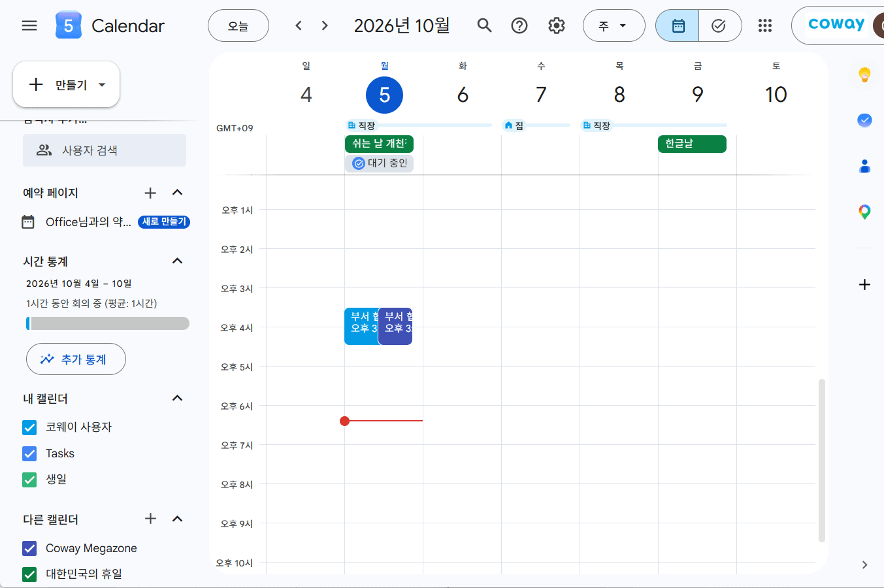This screenshot has width=884, height=588.
Task: Collapse the 내 캘린더 section
Action: tap(177, 399)
